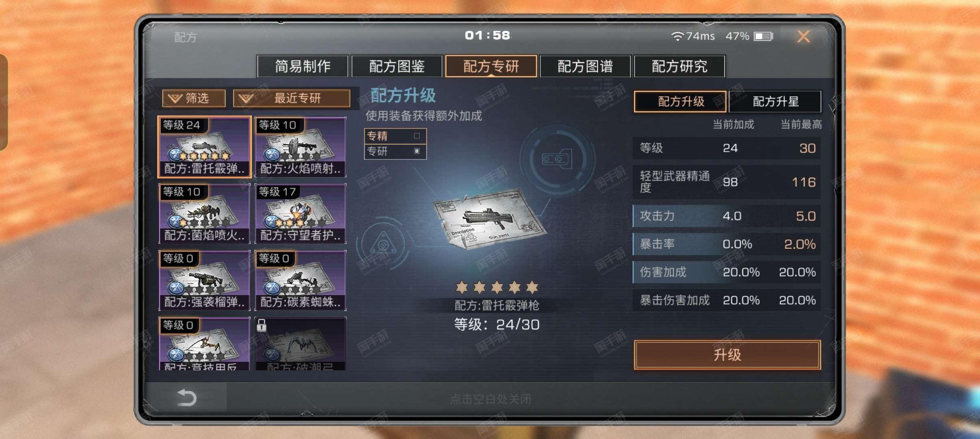Toggle the 专研 checkbox
The height and width of the screenshot is (439, 980).
(x=416, y=151)
